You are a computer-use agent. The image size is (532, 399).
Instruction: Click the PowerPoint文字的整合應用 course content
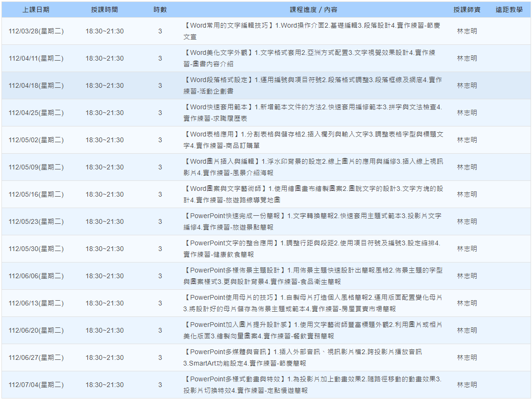tap(312, 249)
